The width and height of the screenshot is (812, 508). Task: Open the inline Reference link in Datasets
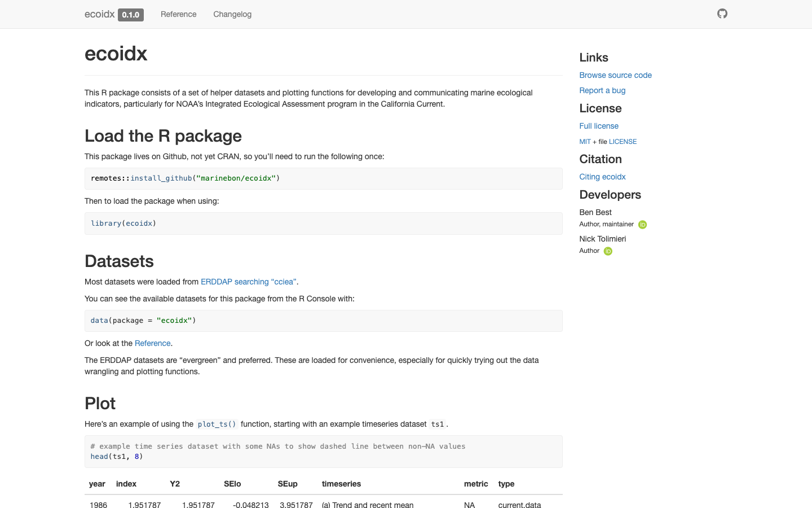[152, 343]
